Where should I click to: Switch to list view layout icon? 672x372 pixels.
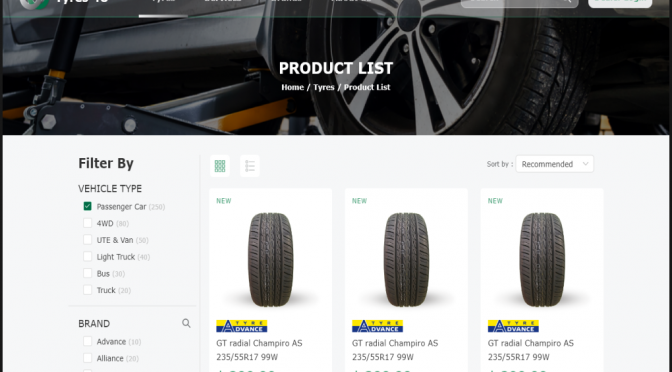pos(250,166)
